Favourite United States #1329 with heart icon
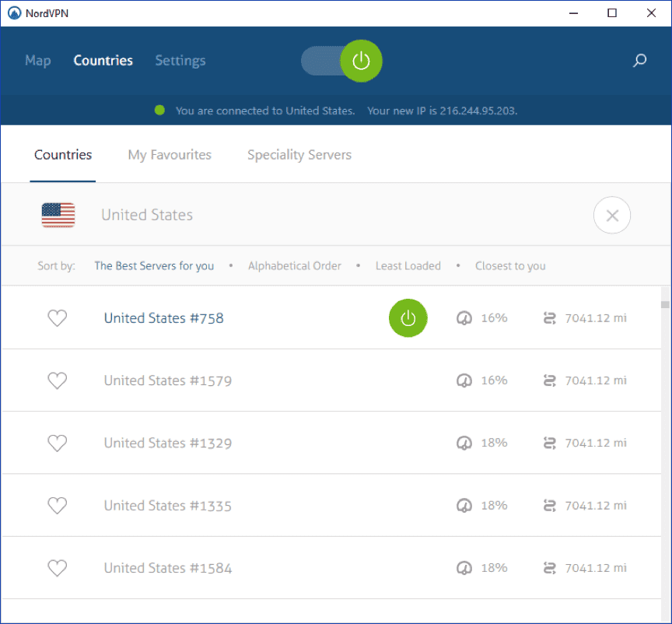672x624 pixels. click(x=57, y=443)
